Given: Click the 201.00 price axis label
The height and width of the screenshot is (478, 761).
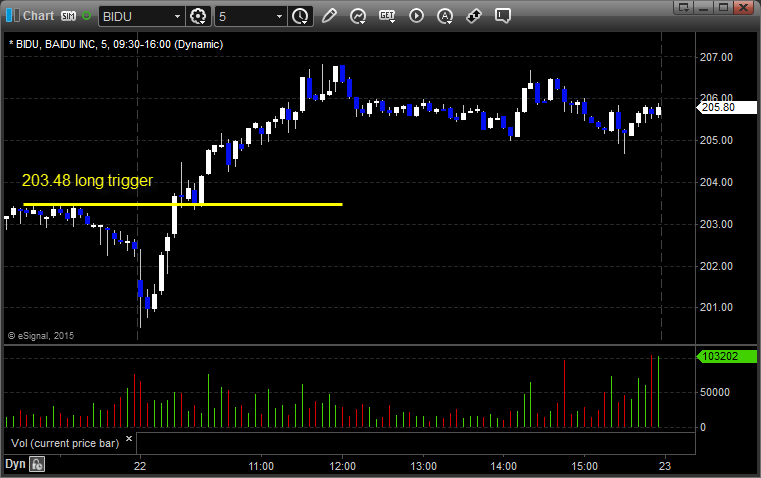Looking at the screenshot, I should tap(716, 307).
